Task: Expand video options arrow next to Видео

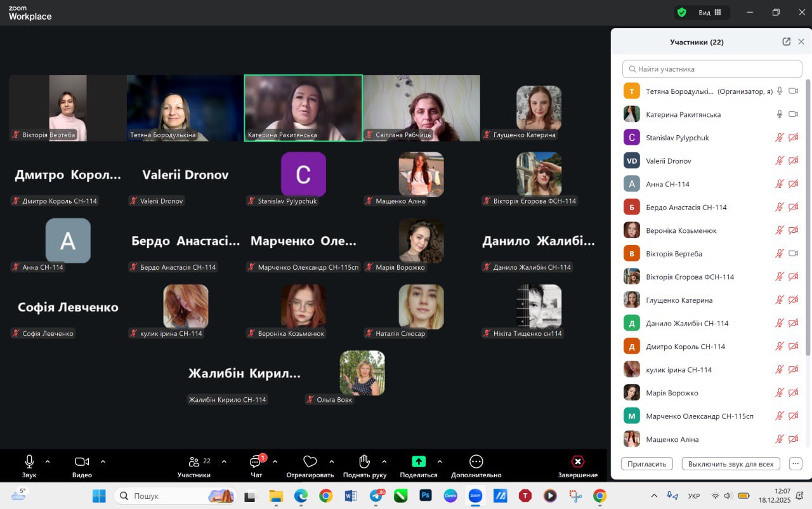Action: [103, 461]
